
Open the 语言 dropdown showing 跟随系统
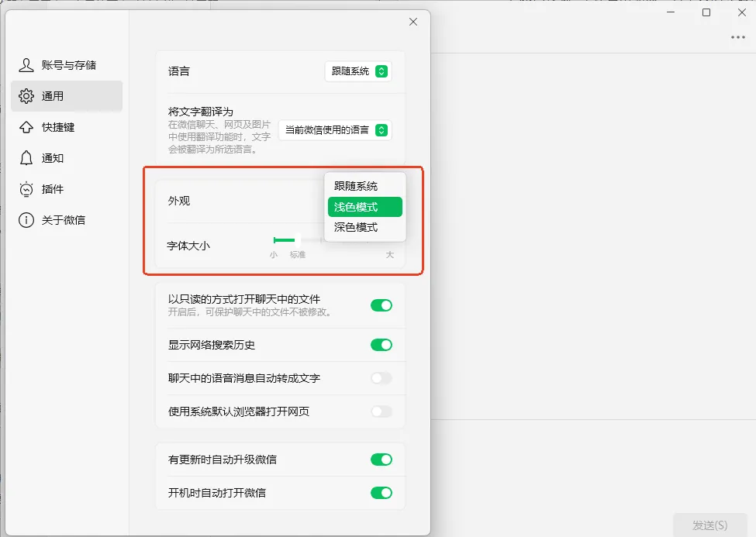point(357,71)
